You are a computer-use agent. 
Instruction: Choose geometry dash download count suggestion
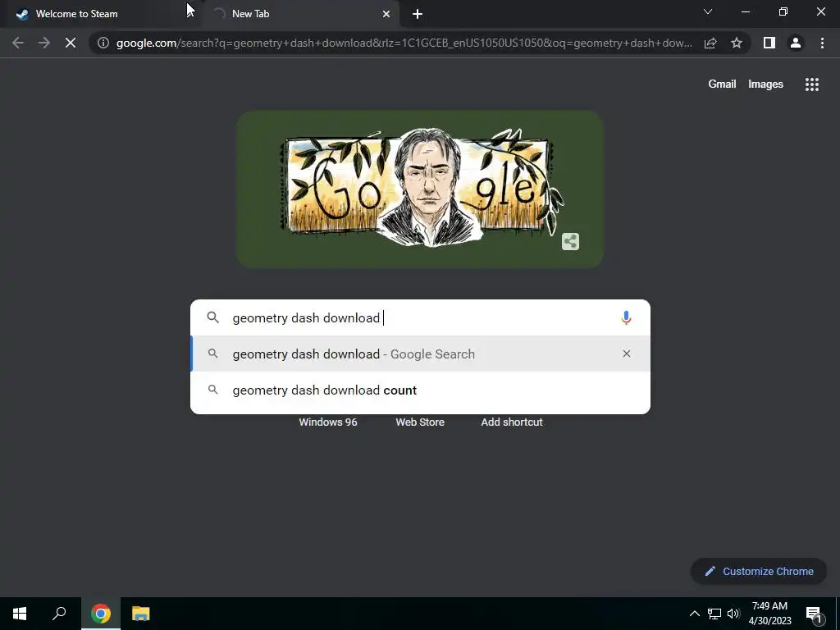pyautogui.click(x=420, y=390)
